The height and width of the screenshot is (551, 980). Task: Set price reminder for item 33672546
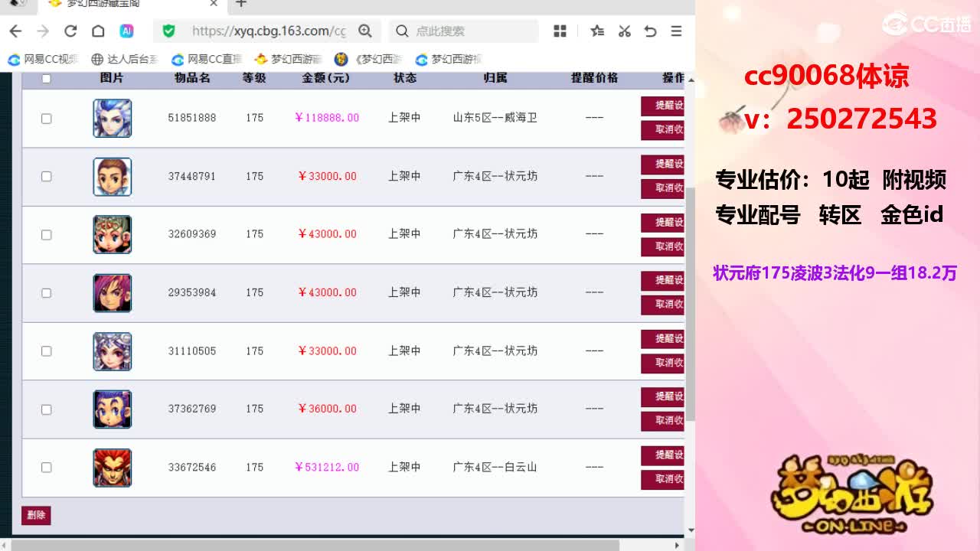[662, 455]
